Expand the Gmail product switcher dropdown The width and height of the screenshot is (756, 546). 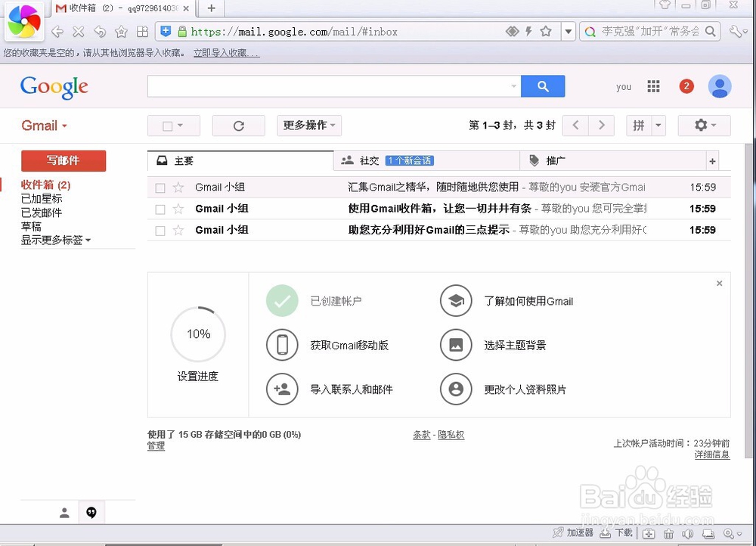point(44,126)
